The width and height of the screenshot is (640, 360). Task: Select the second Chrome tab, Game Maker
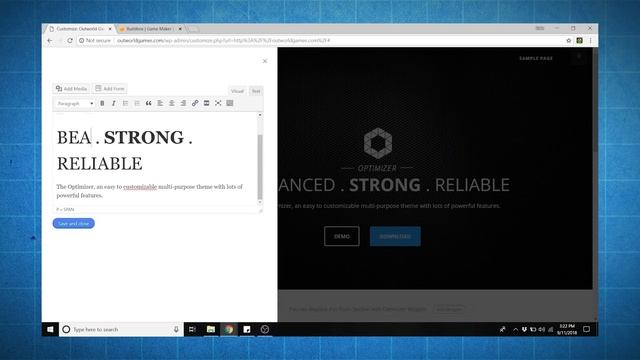pos(149,29)
